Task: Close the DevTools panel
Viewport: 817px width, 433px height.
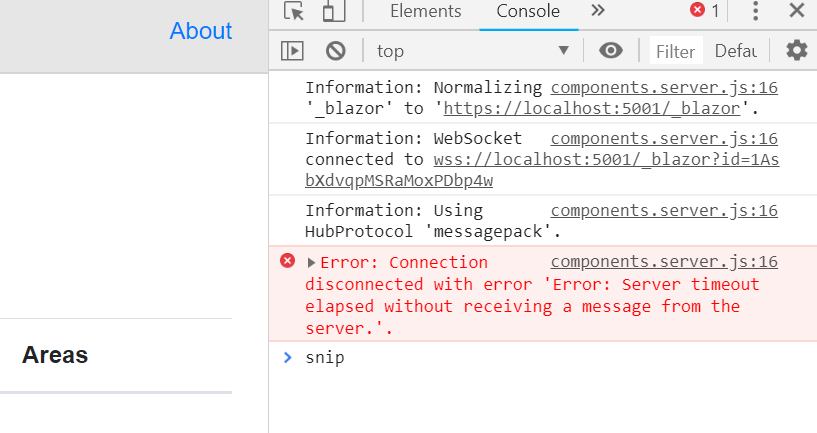Action: tap(797, 10)
